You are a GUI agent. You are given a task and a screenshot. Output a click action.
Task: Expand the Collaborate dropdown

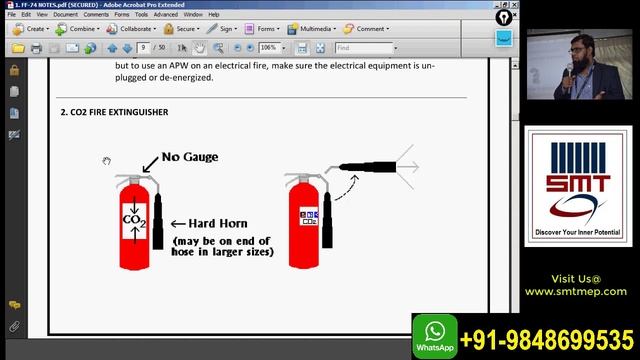coord(155,29)
